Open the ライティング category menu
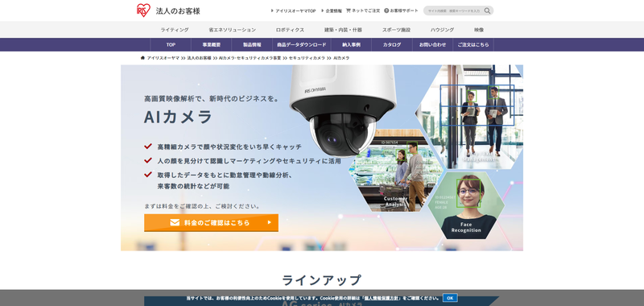 click(175, 30)
